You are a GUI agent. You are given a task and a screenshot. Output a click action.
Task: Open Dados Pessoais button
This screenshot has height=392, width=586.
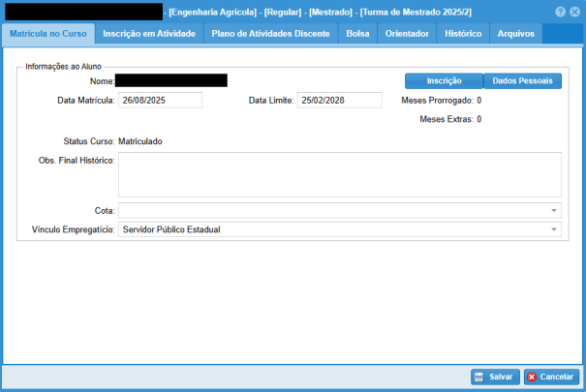tap(521, 80)
